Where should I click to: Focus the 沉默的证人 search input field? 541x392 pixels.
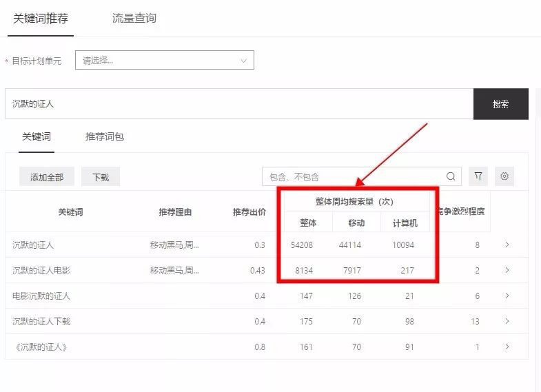coord(238,104)
